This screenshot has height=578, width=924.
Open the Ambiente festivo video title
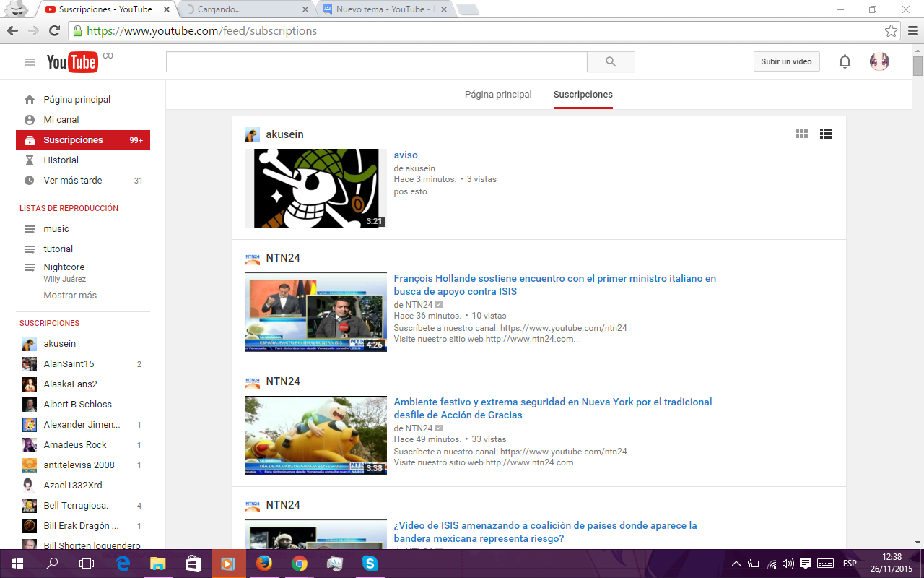(x=553, y=408)
